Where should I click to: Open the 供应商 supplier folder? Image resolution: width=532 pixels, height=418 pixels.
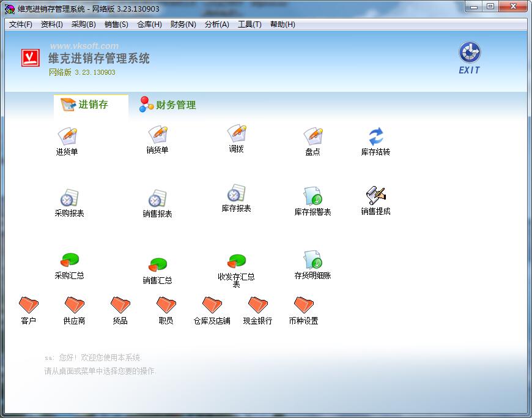tap(75, 311)
